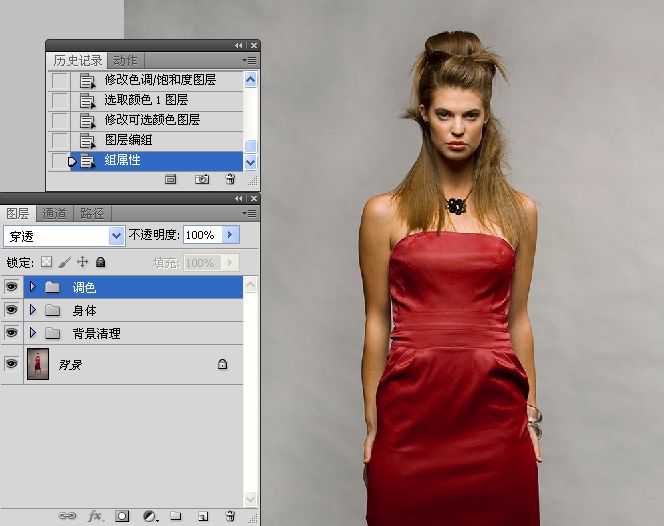Toggle visibility of the 背景 layer
The width and height of the screenshot is (664, 526).
[x=11, y=364]
